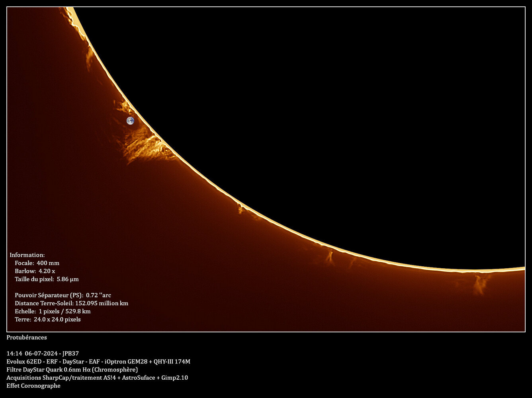Click the 'Taille du pixel: 5.86 µm' line
Viewport: 532px width, 398px height.
47,279
